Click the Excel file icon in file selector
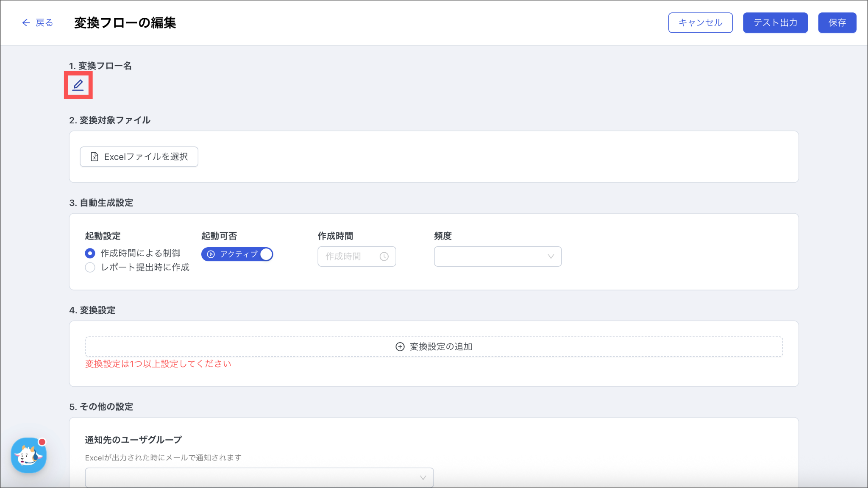Viewport: 868px width, 488px height. [95, 157]
